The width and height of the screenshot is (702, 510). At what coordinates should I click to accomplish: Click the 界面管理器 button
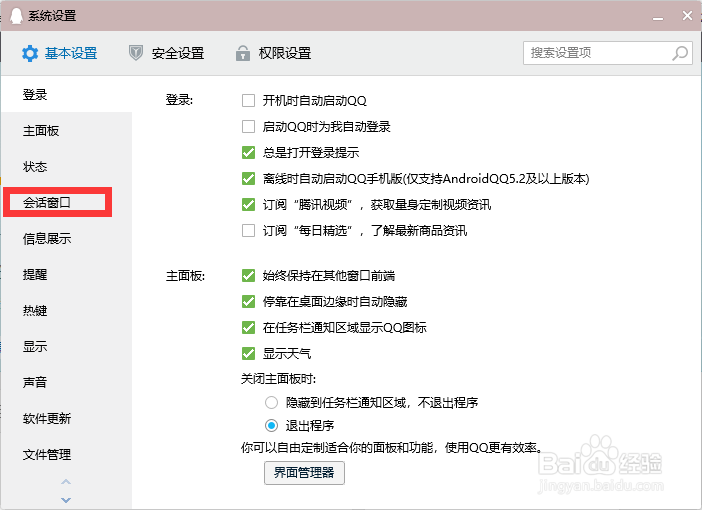click(x=304, y=473)
